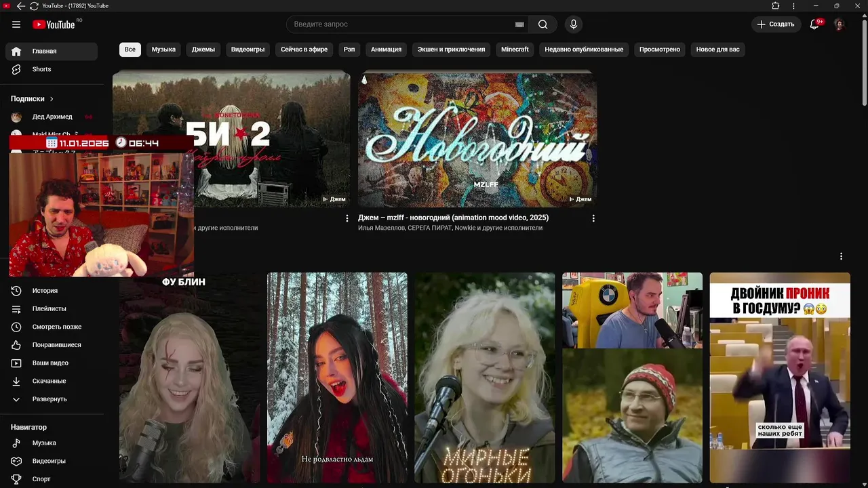
Task: Click the Спорт trophy icon
Action: [16, 479]
